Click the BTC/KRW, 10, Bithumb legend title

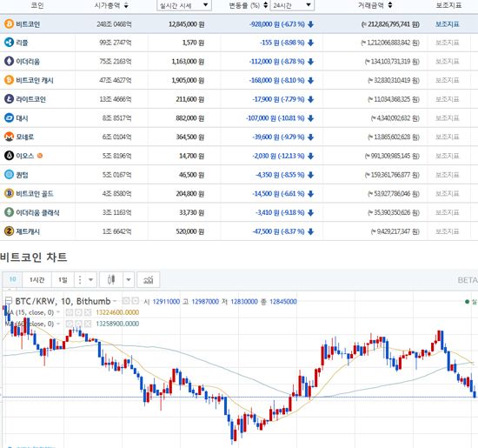click(x=63, y=301)
